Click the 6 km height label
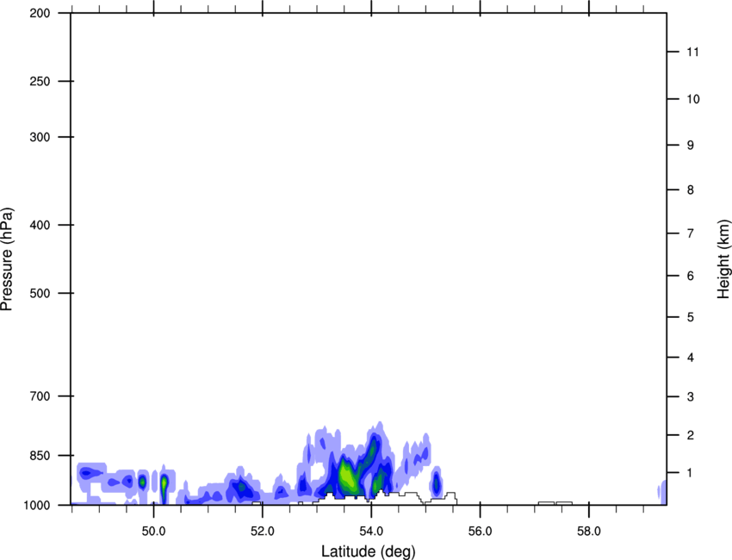The image size is (732, 560). [x=691, y=276]
